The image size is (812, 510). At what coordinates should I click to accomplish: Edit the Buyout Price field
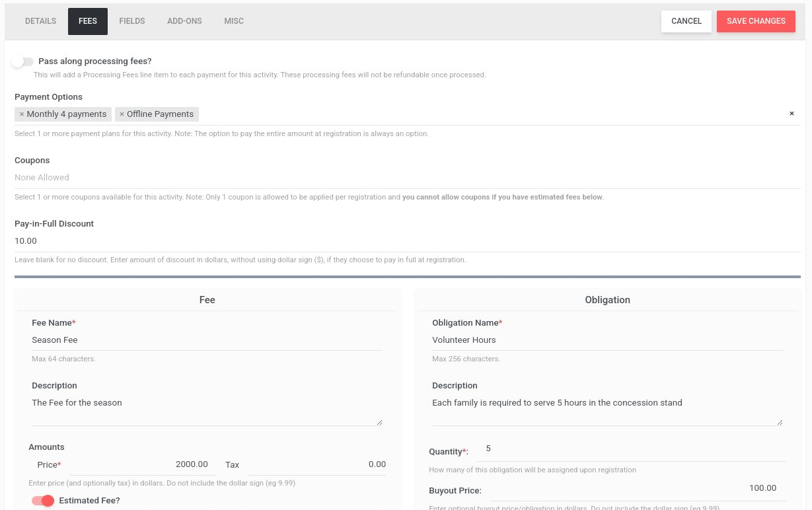pyautogui.click(x=633, y=489)
